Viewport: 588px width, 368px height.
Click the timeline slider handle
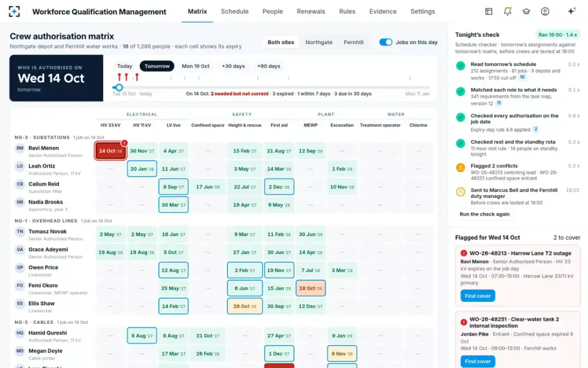[x=119, y=87]
